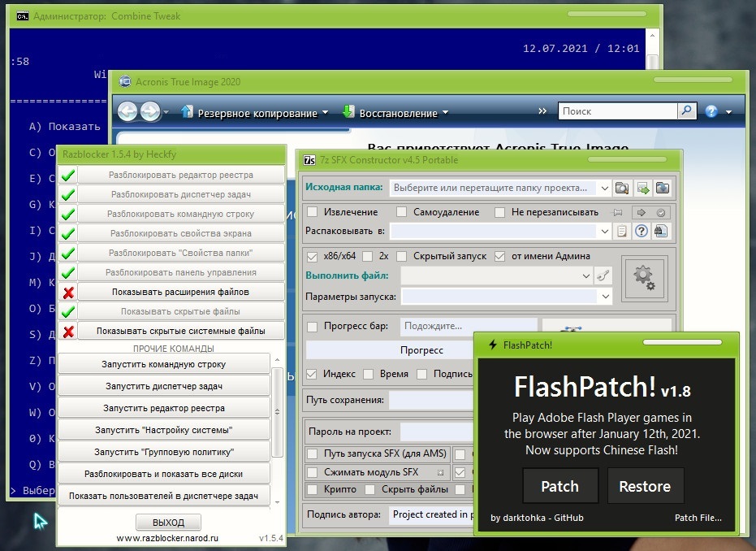
Task: Enable the Прогресс бар checkbox
Action: point(313,327)
